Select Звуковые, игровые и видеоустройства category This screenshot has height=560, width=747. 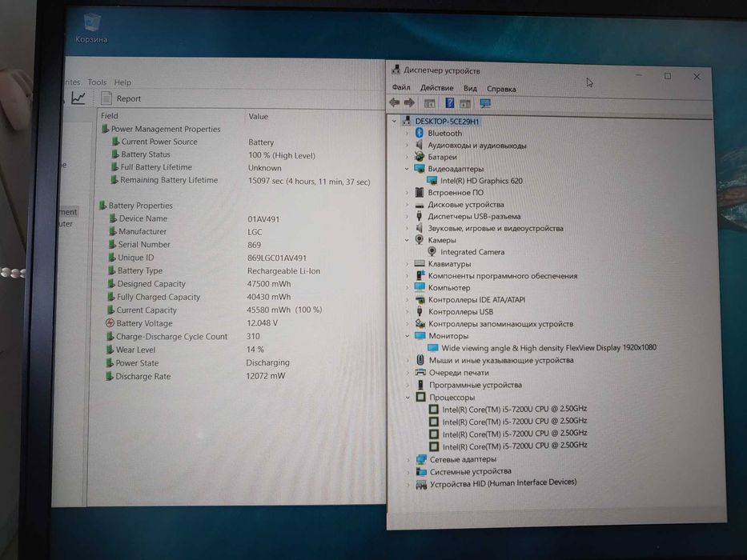pyautogui.click(x=496, y=228)
